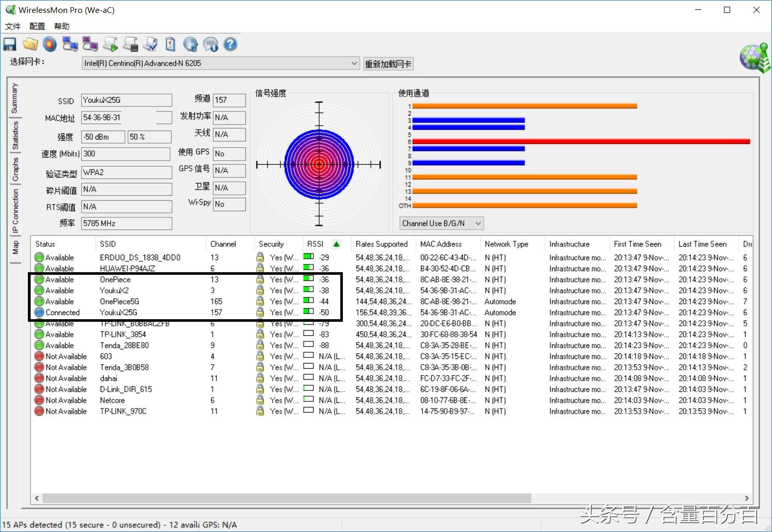Click the globe toolbar icon
Screen dimensions: 772x532
coord(191,44)
